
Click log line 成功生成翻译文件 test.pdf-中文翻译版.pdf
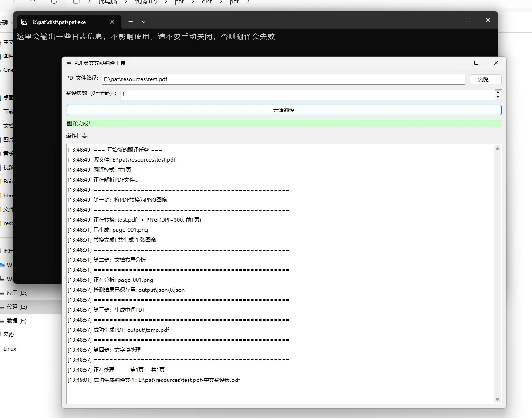(154, 380)
